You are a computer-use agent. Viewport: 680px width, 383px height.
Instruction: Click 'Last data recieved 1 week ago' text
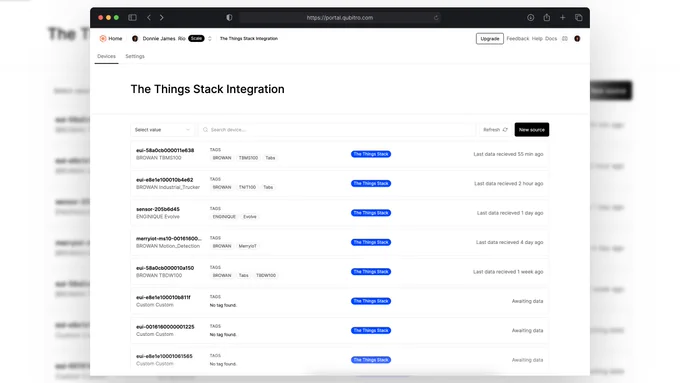(508, 272)
